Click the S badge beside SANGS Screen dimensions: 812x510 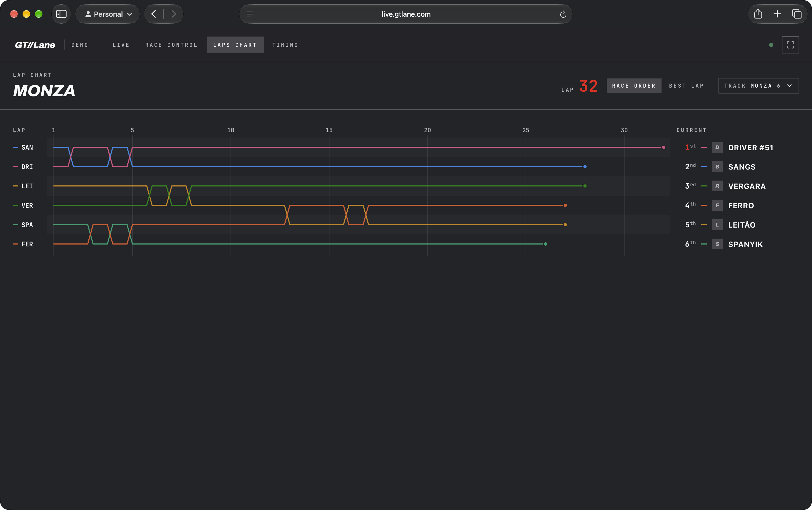coord(717,167)
